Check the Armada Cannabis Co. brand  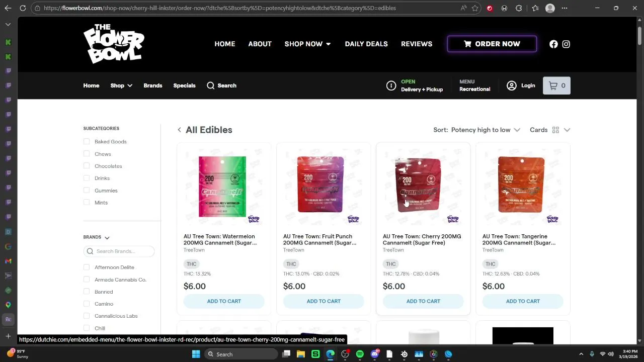pyautogui.click(x=87, y=280)
